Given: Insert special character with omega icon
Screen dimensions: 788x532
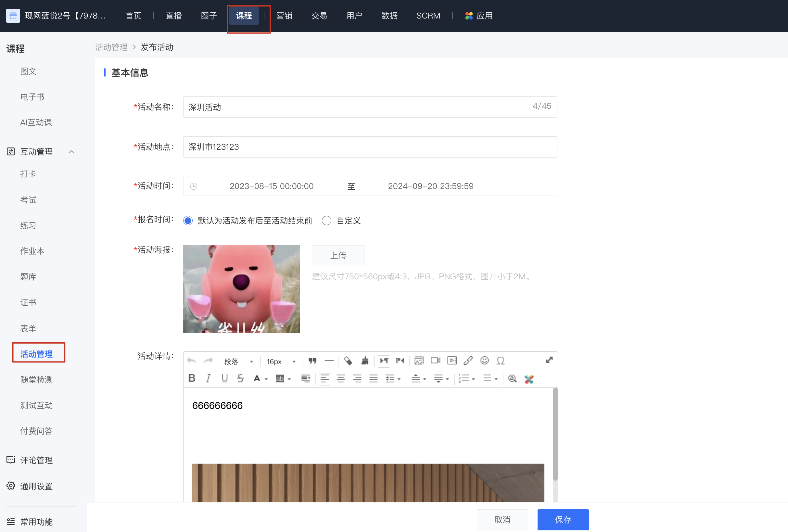Looking at the screenshot, I should coord(501,361).
